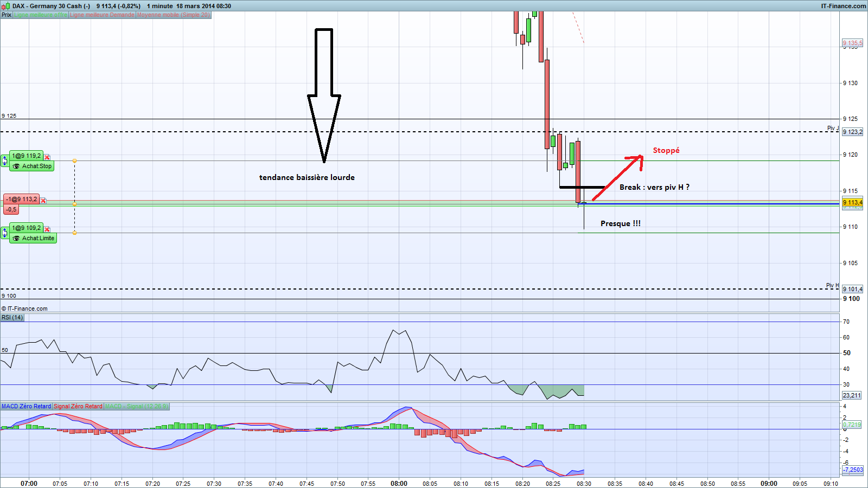The height and width of the screenshot is (488, 868).
Task: Click the 09:00 time axis label
Action: [x=769, y=484]
